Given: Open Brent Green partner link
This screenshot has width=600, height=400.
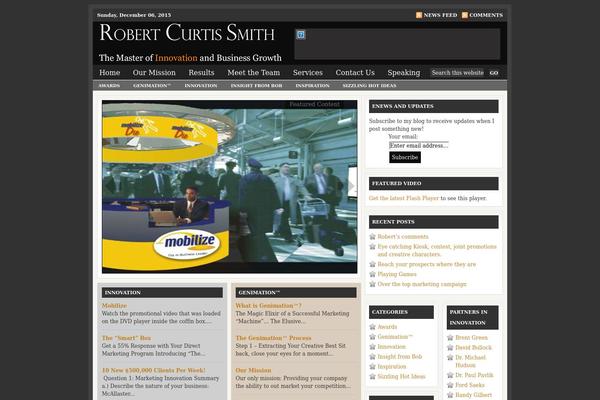Looking at the screenshot, I should pos(471,338).
